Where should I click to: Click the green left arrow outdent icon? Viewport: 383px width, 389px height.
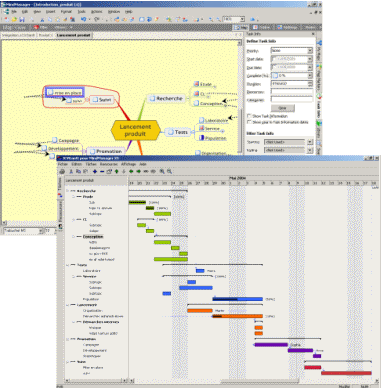[x=131, y=171]
